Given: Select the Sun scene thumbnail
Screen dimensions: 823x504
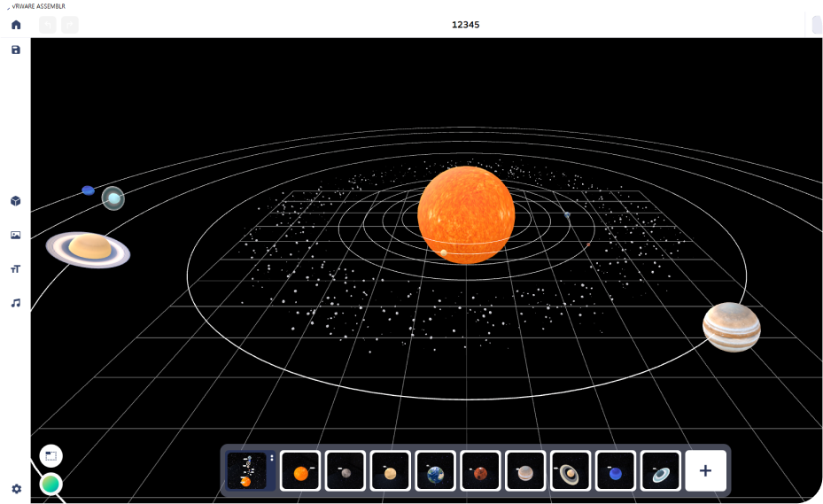Looking at the screenshot, I should (300, 471).
